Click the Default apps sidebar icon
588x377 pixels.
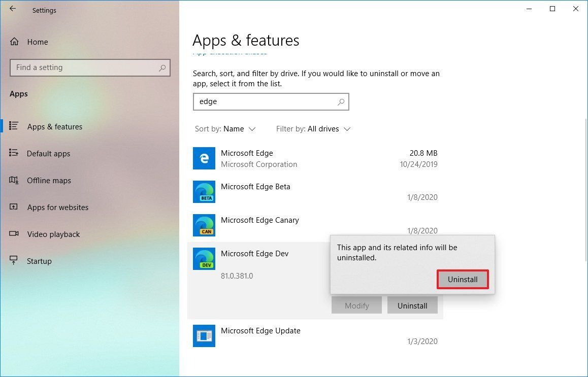[14, 153]
